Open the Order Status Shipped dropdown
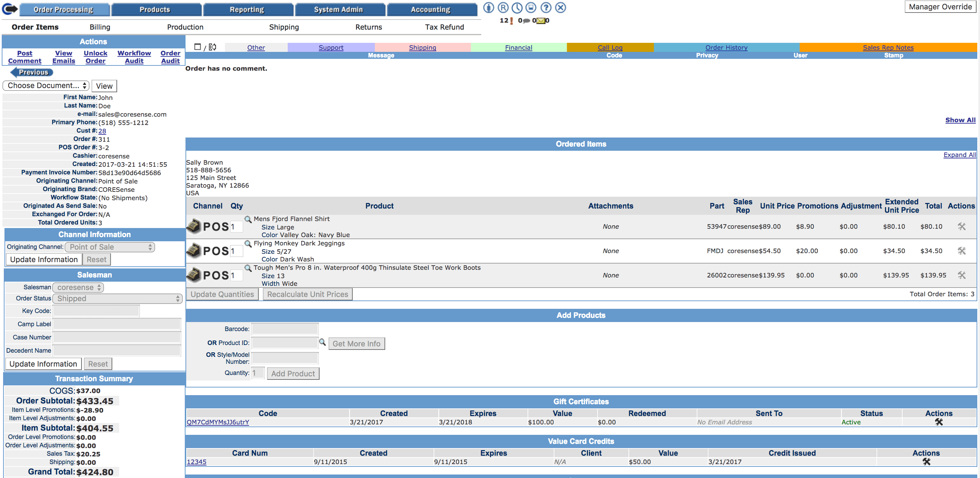This screenshot has height=478, width=980. pos(118,298)
